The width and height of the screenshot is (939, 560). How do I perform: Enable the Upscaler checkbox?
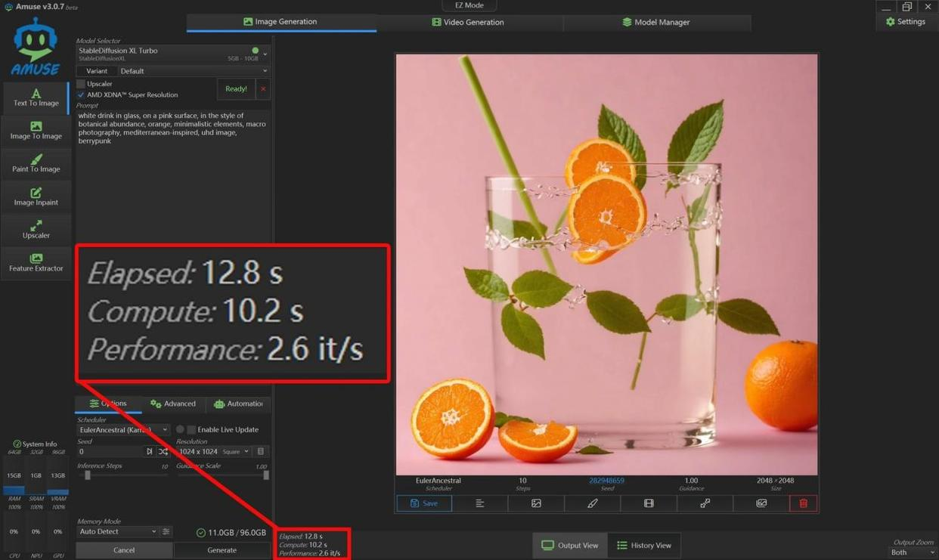[x=81, y=84]
